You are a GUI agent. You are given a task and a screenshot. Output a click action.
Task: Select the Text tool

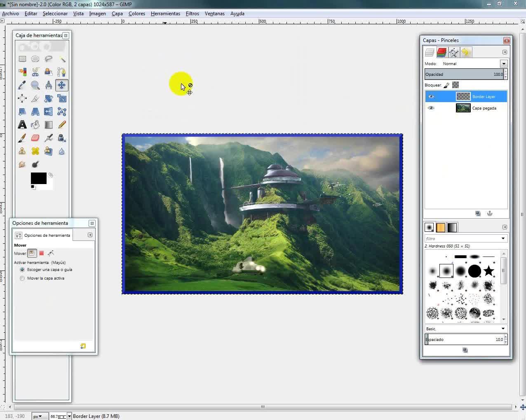click(x=22, y=125)
